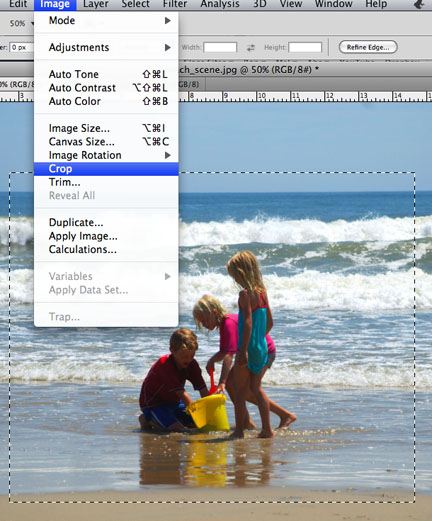432x521 pixels.
Task: Choose Apply Image command
Action: pos(106,236)
